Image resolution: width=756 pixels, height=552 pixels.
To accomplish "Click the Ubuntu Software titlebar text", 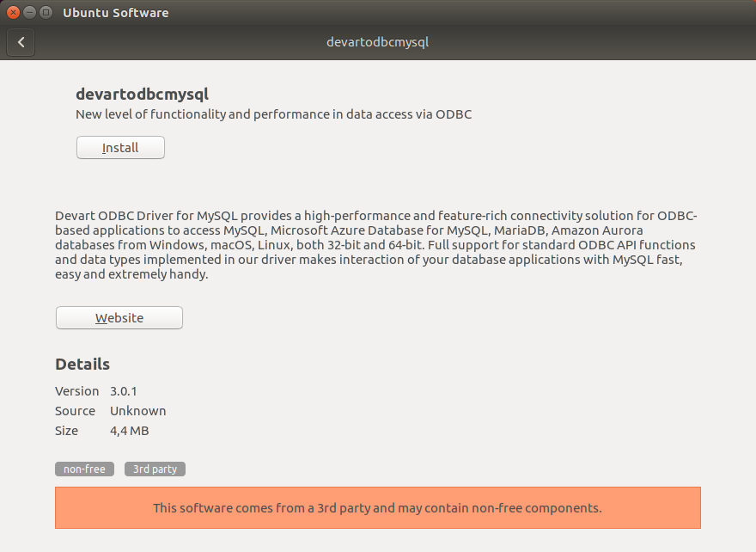I will 115,12.
